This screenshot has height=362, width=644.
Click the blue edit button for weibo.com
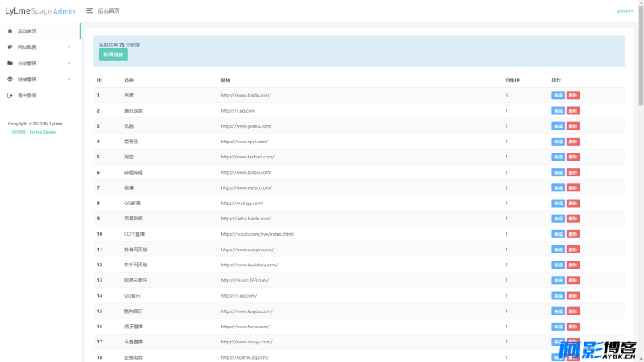pos(558,187)
